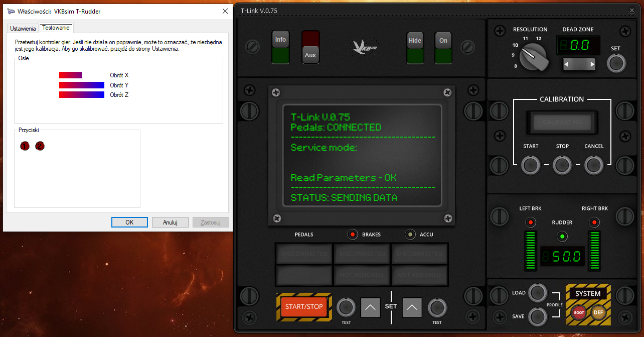644x337 pixels.
Task: Push the left TEST round button
Action: pos(346,307)
